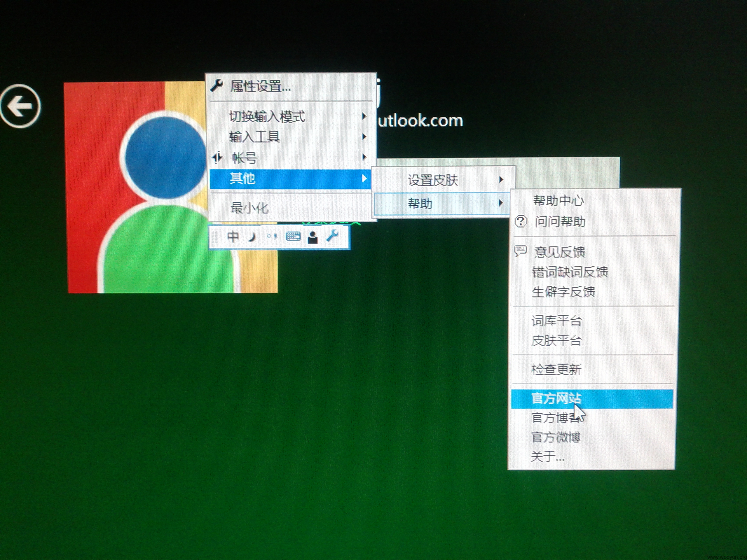Click the highlighted 官方网站 entry
This screenshot has width=747, height=560.
point(592,399)
